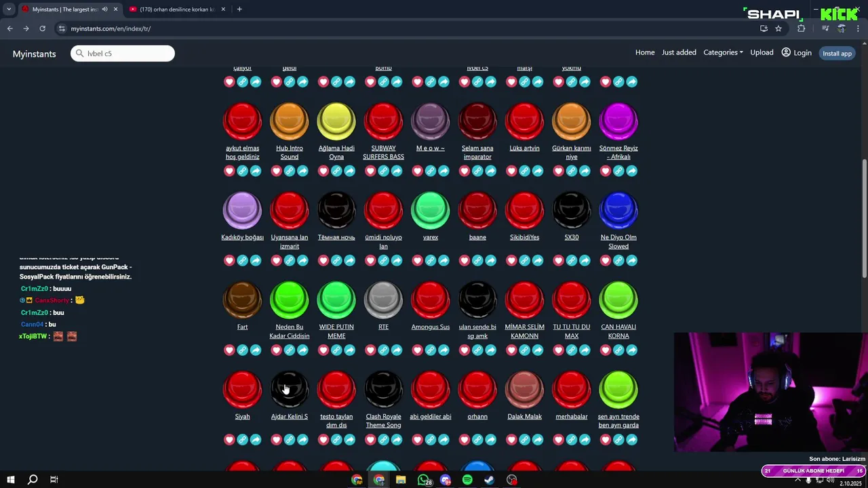Viewport: 868px width, 488px height.
Task: Open the Windows Start menu
Action: pos(10,480)
